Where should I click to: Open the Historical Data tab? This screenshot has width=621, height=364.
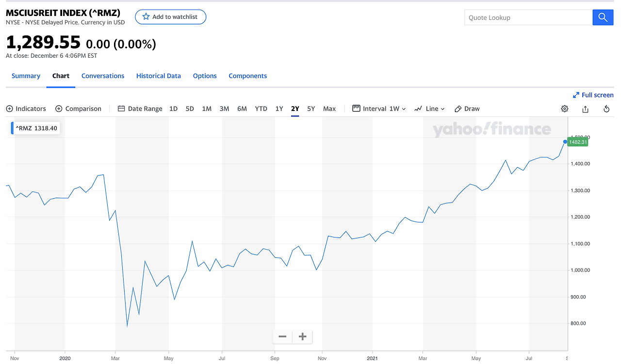(x=159, y=76)
